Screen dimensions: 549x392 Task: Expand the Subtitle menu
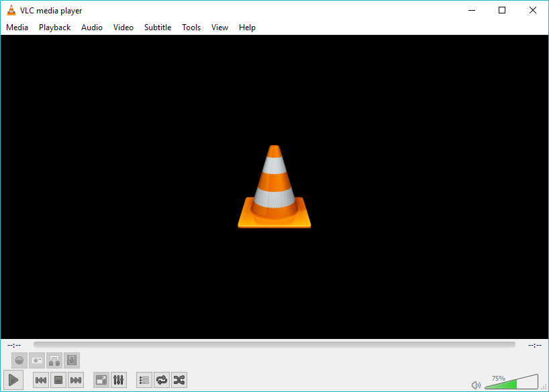[x=158, y=28]
